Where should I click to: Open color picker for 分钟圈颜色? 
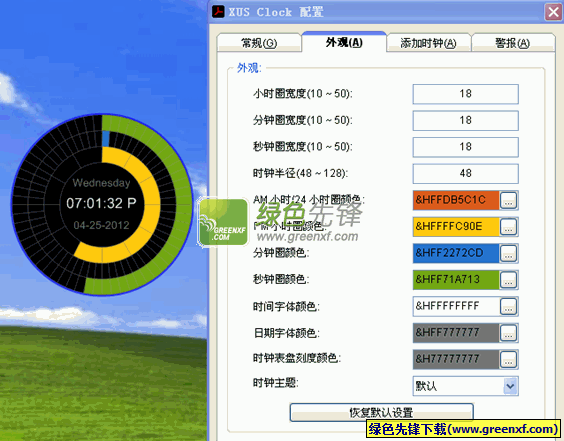pos(509,254)
